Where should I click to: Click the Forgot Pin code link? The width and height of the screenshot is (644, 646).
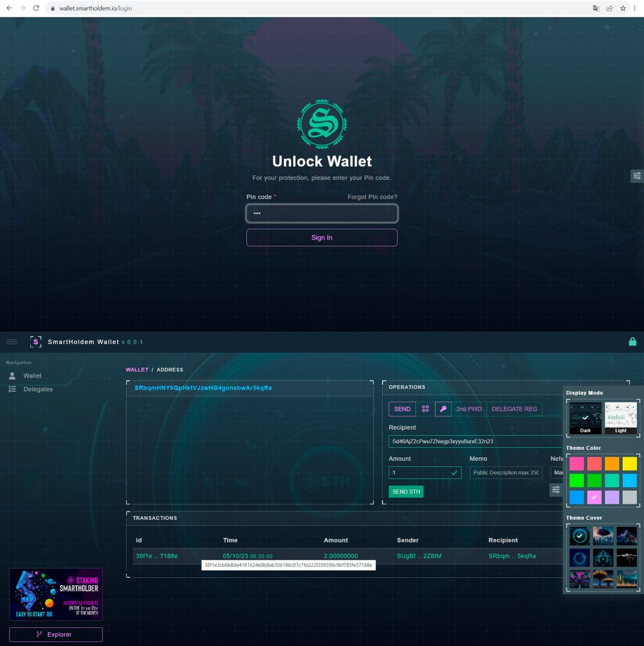tap(372, 197)
